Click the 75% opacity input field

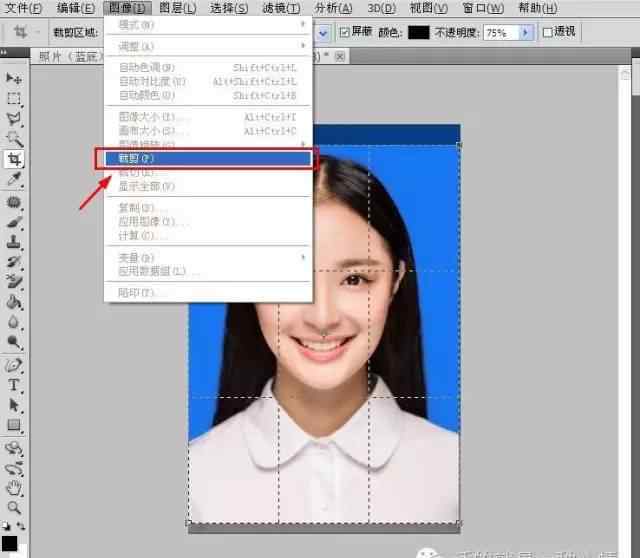pyautogui.click(x=501, y=32)
